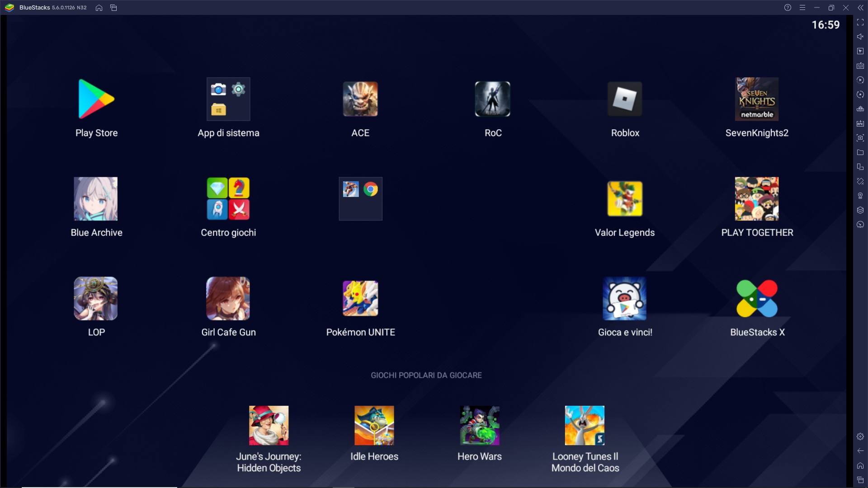This screenshot has width=868, height=488.
Task: Open the macro recorder play icon
Action: coord(860,80)
